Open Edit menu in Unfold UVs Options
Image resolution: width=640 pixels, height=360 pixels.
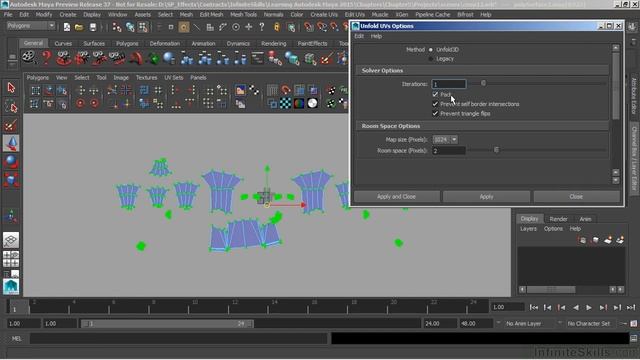(x=359, y=36)
